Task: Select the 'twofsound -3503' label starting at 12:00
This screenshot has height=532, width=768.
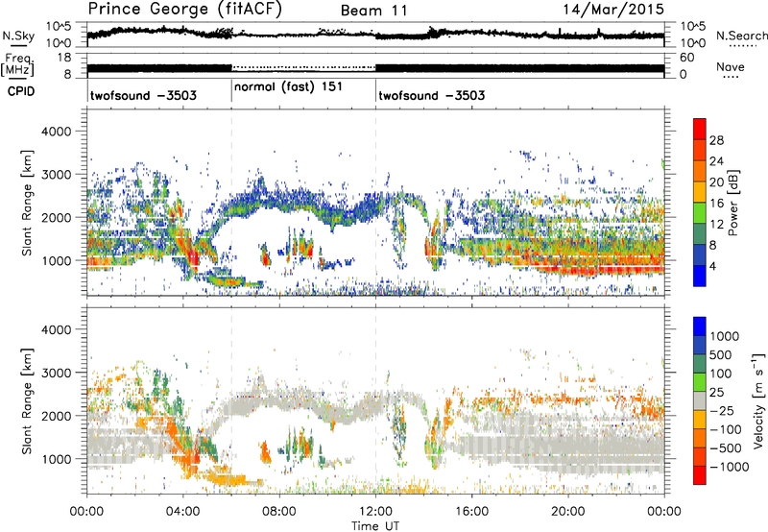Action: coord(431,95)
